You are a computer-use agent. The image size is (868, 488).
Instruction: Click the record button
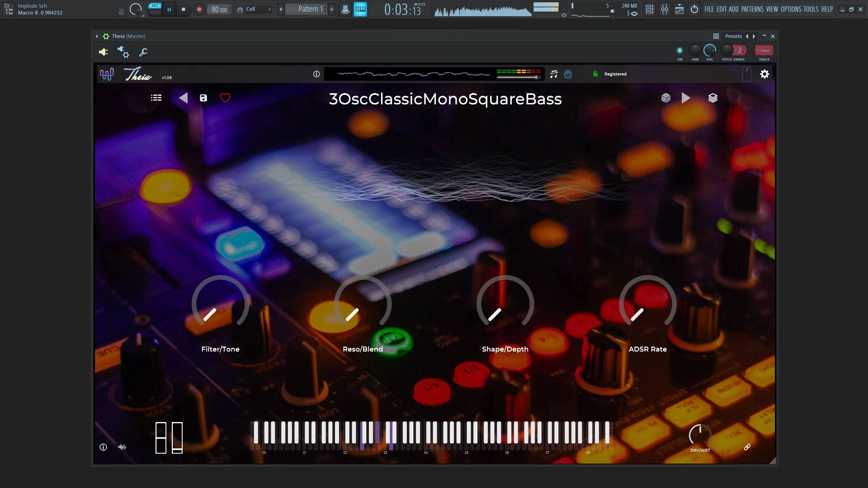click(199, 9)
